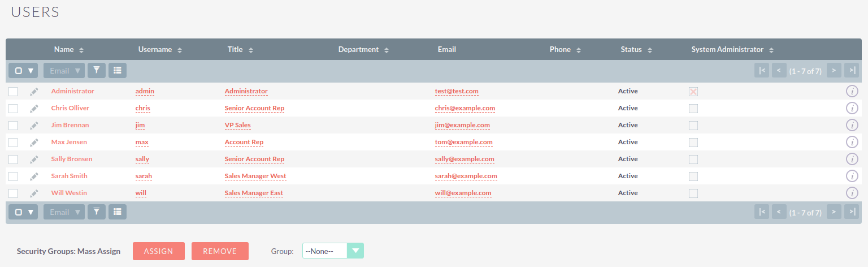Go to next page in bottom pagination

[834, 212]
